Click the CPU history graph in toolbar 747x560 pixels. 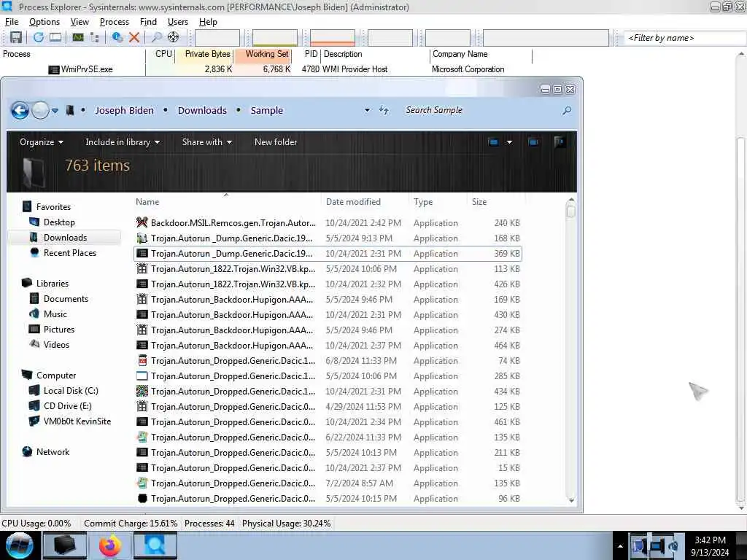click(217, 38)
